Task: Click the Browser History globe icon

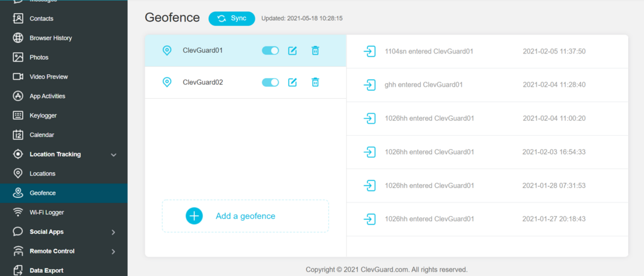Action: pyautogui.click(x=18, y=38)
